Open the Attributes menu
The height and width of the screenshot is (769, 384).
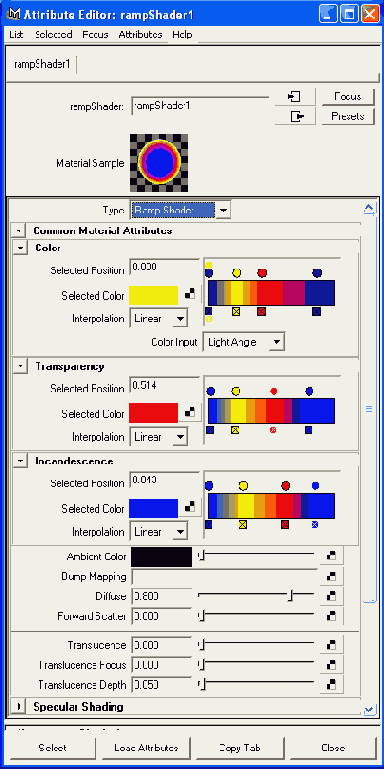[x=140, y=35]
